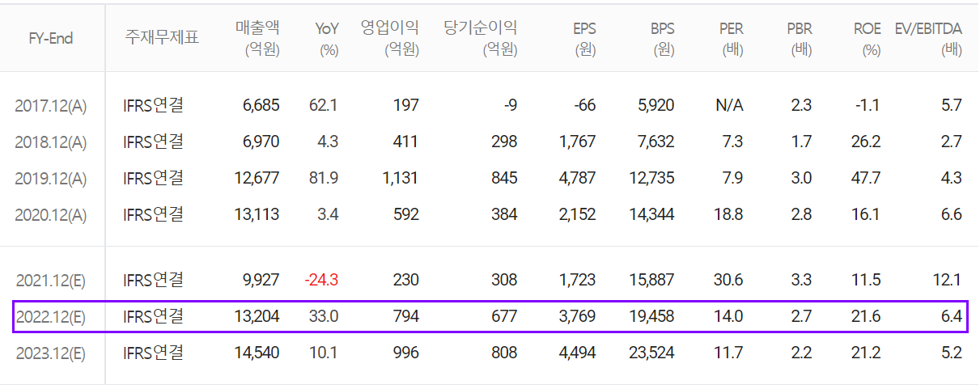Click the 2020 BPS value 14,344
The height and width of the screenshot is (389, 980).
click(651, 215)
